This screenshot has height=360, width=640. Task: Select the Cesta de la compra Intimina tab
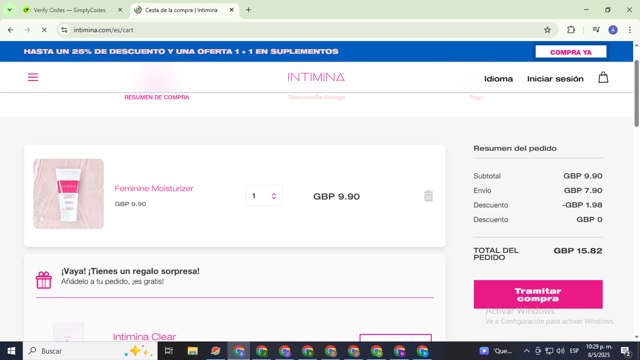(181, 10)
